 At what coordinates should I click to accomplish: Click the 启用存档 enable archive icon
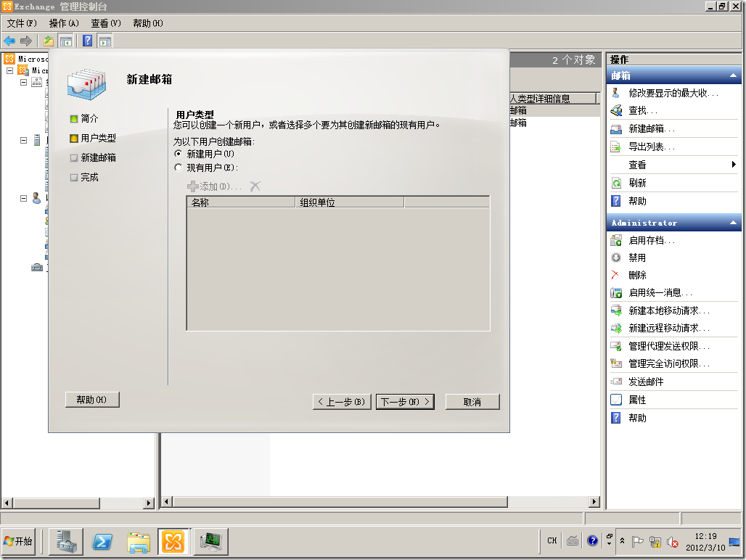click(x=616, y=238)
